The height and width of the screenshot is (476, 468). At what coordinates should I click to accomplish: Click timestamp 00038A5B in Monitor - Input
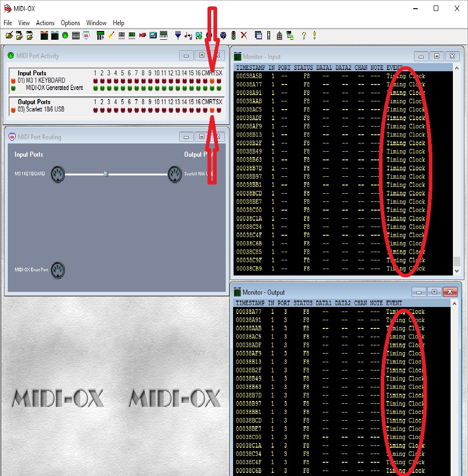[x=249, y=76]
